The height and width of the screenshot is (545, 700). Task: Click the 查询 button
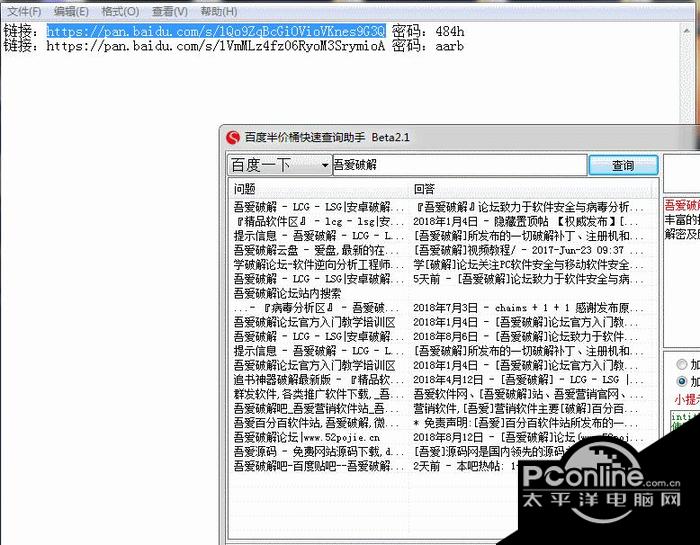(x=623, y=165)
